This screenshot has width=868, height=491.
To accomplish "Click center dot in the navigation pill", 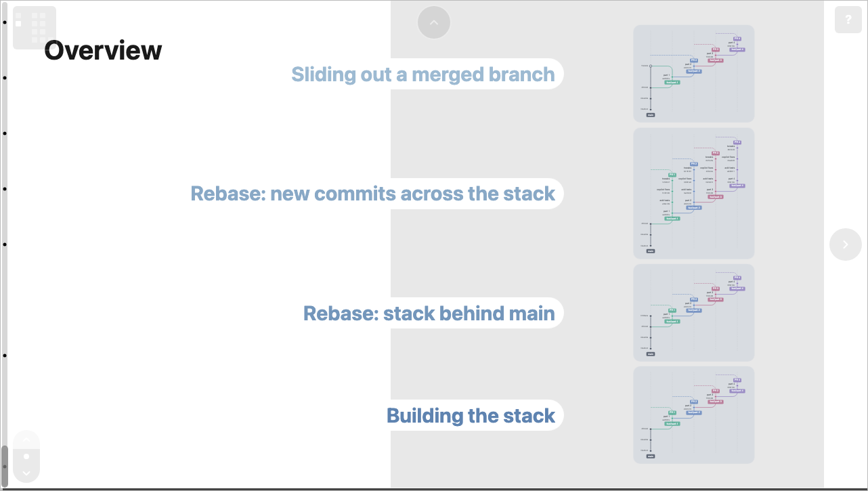I will click(x=26, y=456).
